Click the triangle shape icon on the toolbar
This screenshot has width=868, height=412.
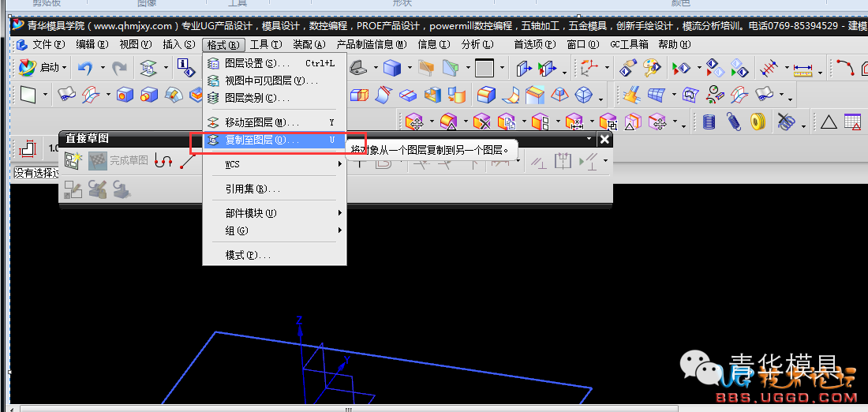click(x=829, y=122)
